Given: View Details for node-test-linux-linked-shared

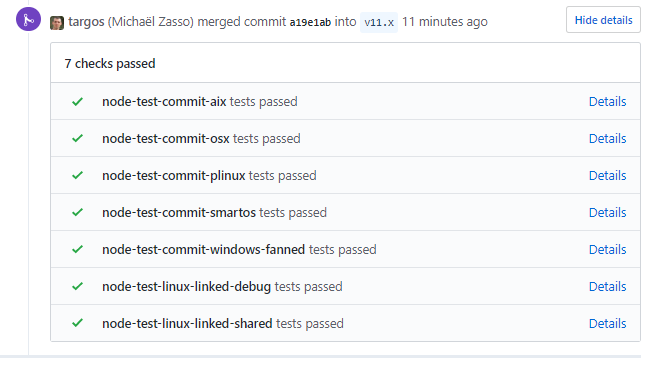Looking at the screenshot, I should [607, 323].
